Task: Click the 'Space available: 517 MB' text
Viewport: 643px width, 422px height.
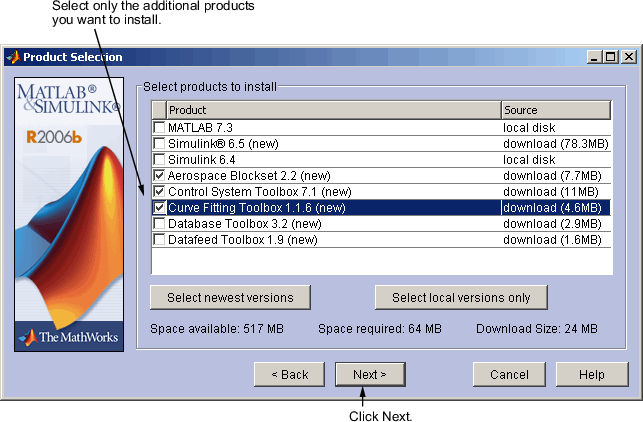Action: pos(217,329)
